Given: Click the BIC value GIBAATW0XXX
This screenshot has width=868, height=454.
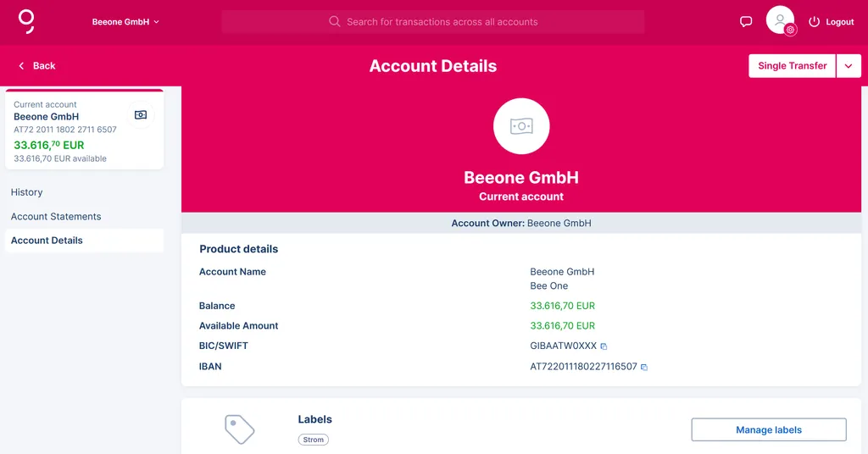Looking at the screenshot, I should [563, 346].
